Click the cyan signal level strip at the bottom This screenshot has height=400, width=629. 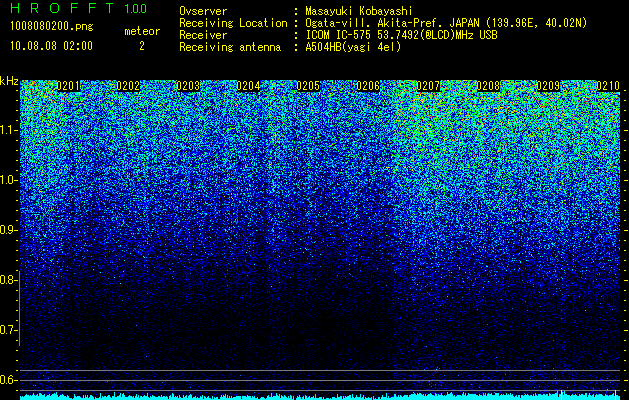coord(320,396)
